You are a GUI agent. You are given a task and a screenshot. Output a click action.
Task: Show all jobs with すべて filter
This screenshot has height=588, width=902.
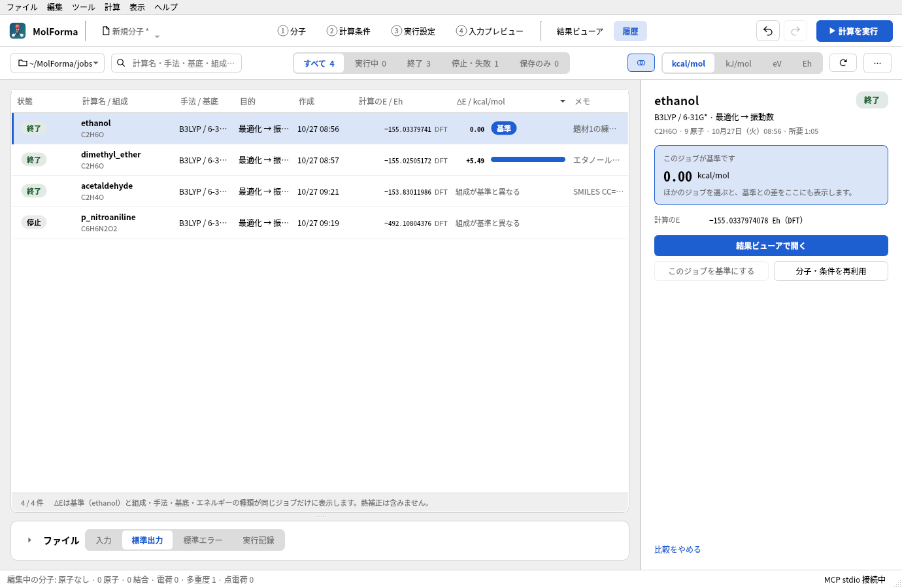pyautogui.click(x=319, y=63)
